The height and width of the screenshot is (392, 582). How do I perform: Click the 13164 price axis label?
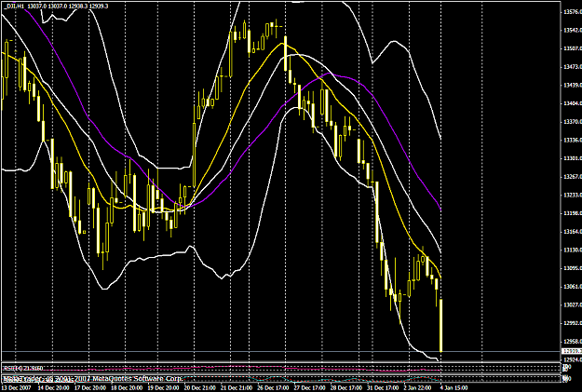pyautogui.click(x=573, y=232)
